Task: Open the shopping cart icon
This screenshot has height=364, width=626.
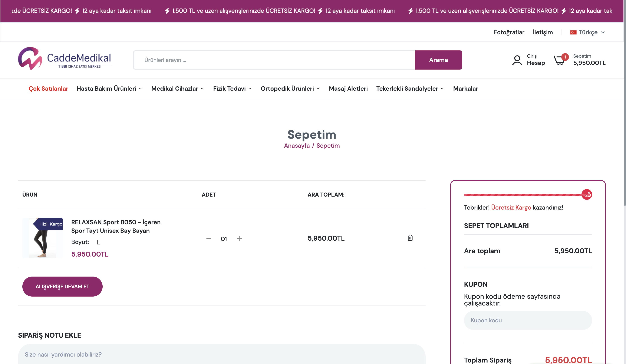Action: [559, 60]
